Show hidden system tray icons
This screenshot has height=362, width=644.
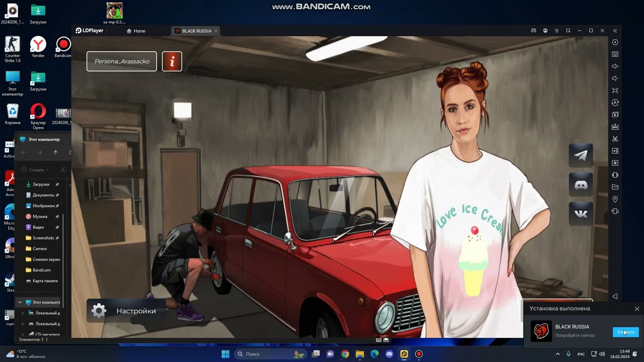[557, 354]
